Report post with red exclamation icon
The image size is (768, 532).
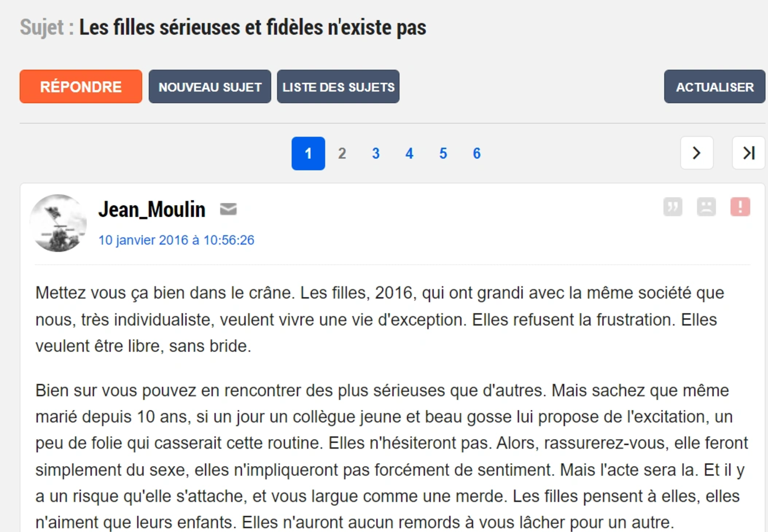pyautogui.click(x=740, y=206)
